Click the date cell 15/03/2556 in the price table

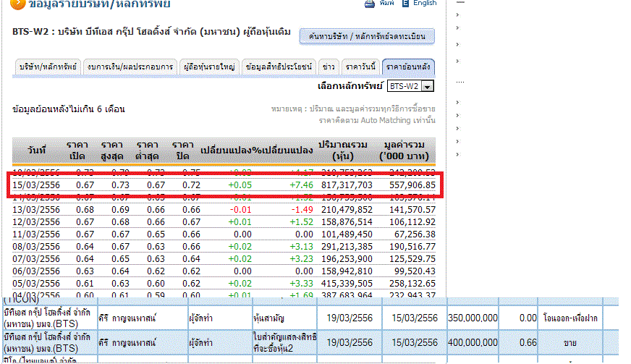click(x=36, y=185)
